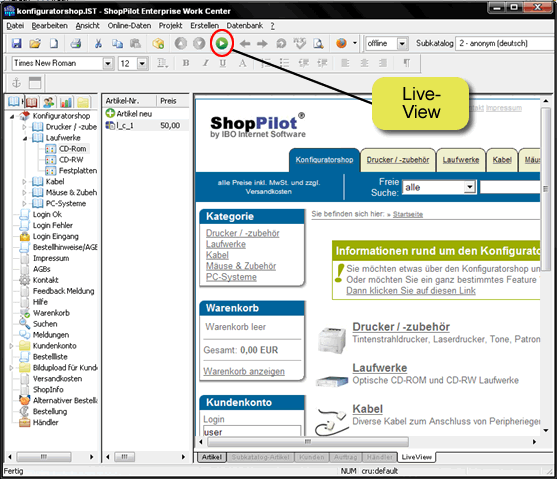Image resolution: width=557 pixels, height=479 pixels.
Task: Click the Paste clipboard icon
Action: tap(135, 43)
